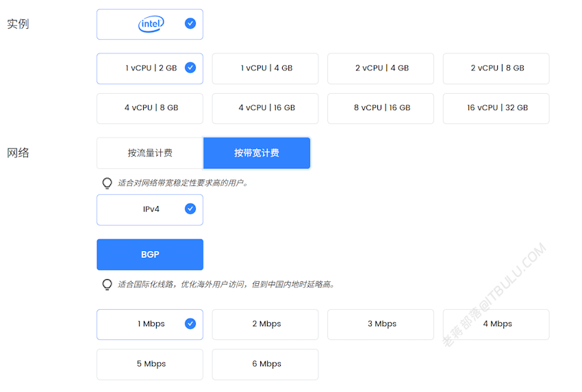Switch to 按流量计费 billing tab
Screen dimensions: 582x392
(x=150, y=153)
